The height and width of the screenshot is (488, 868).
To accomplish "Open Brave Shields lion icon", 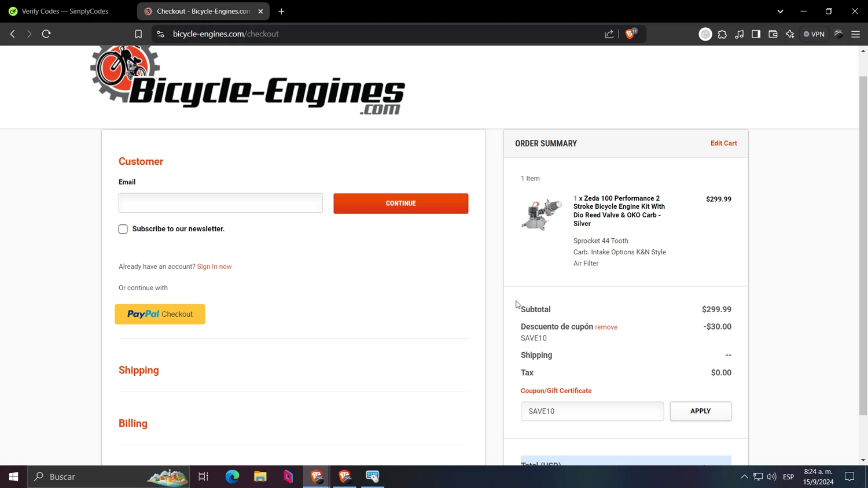I will (631, 34).
